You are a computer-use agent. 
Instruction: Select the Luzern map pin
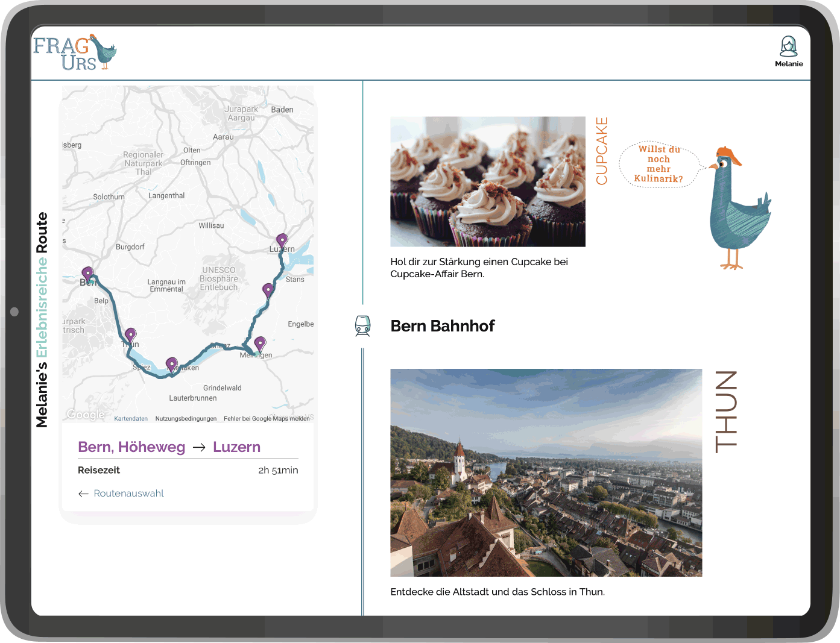tap(282, 240)
